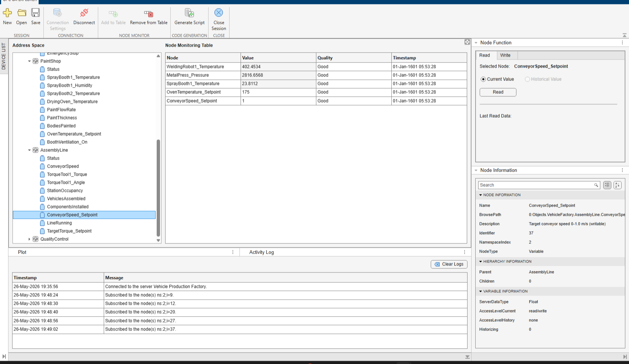Click sort alphabetically icon in Node Information
629x364 pixels.
617,185
